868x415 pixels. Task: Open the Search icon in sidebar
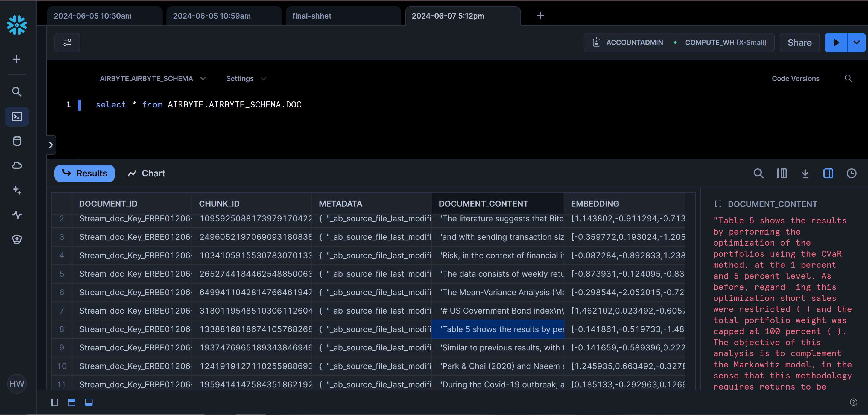click(17, 92)
